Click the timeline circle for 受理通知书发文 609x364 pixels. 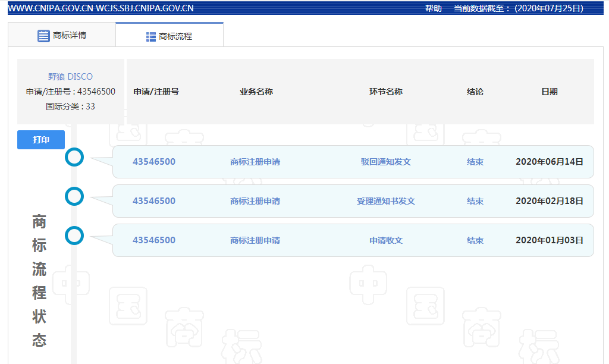74,196
